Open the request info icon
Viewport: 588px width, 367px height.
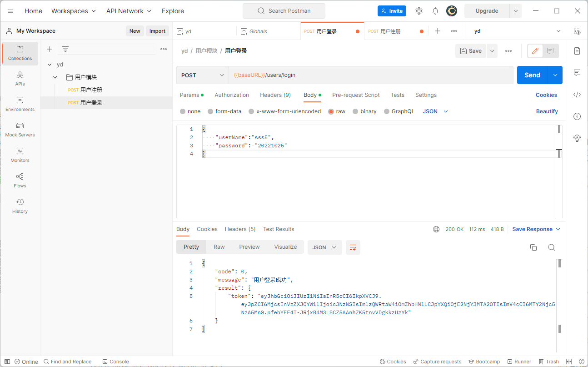pyautogui.click(x=577, y=116)
